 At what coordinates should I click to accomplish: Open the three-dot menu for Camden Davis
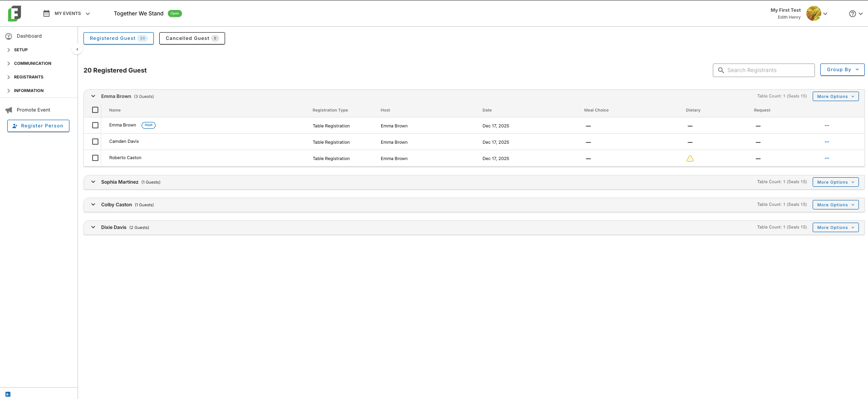click(x=827, y=142)
